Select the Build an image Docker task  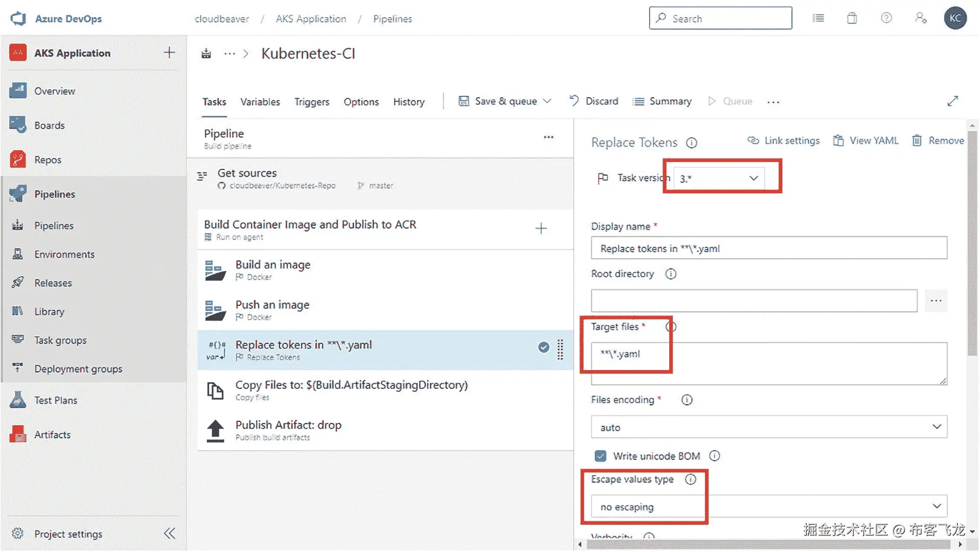point(385,270)
